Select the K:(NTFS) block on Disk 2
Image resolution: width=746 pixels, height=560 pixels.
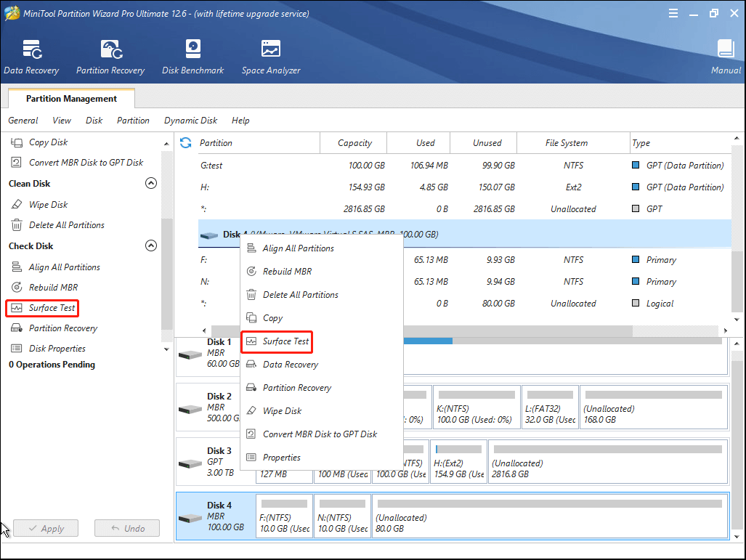[x=477, y=407]
